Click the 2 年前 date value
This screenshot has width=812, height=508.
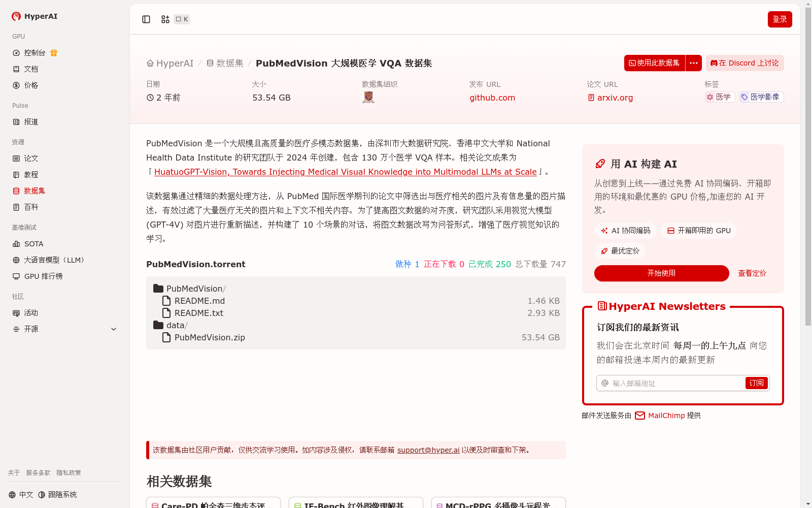click(163, 98)
